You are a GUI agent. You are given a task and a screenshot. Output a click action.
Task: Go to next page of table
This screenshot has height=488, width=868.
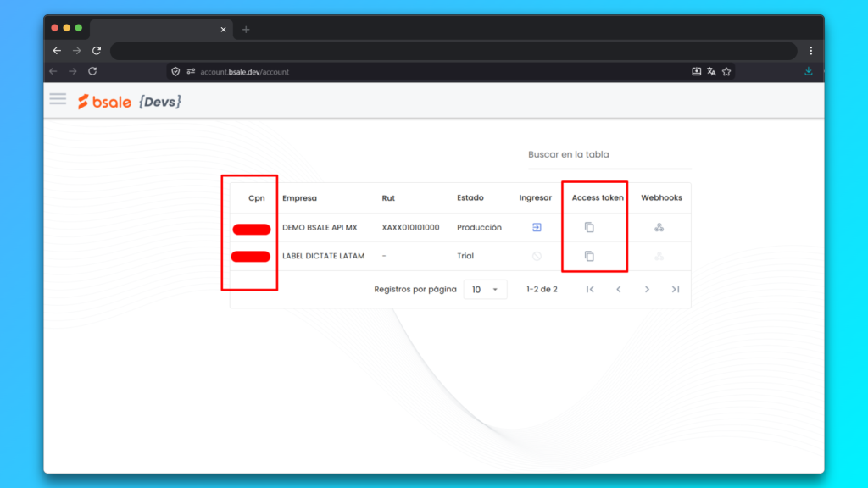coord(647,290)
